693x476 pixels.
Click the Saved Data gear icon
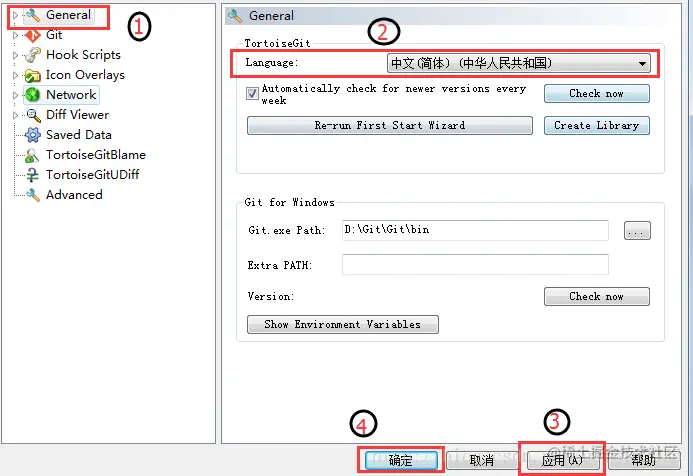click(33, 135)
